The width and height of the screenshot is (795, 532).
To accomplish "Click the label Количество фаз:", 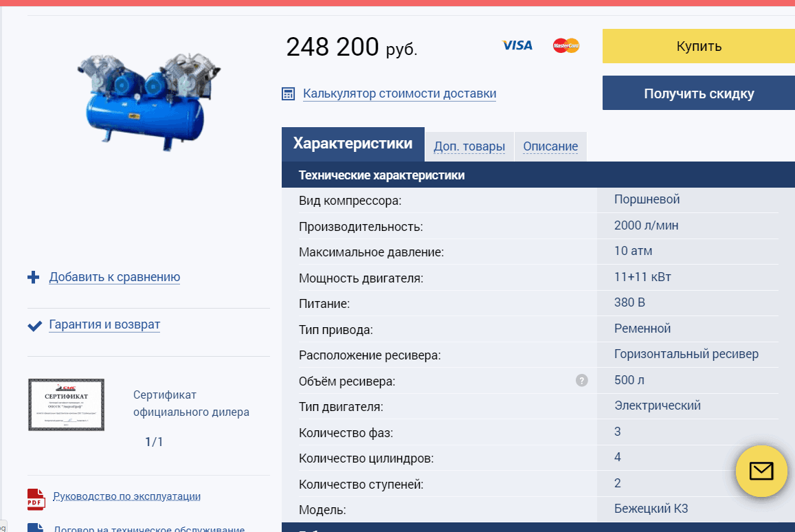I will point(346,433).
